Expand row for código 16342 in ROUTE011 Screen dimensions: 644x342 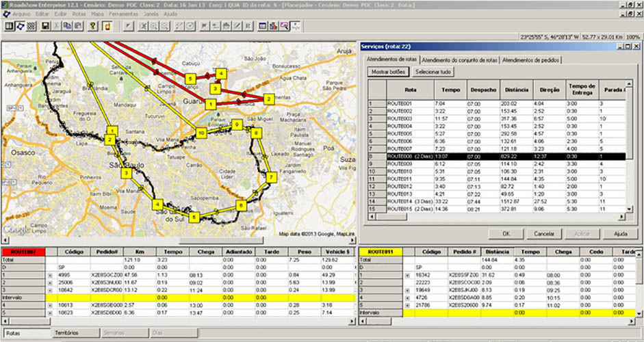point(407,275)
